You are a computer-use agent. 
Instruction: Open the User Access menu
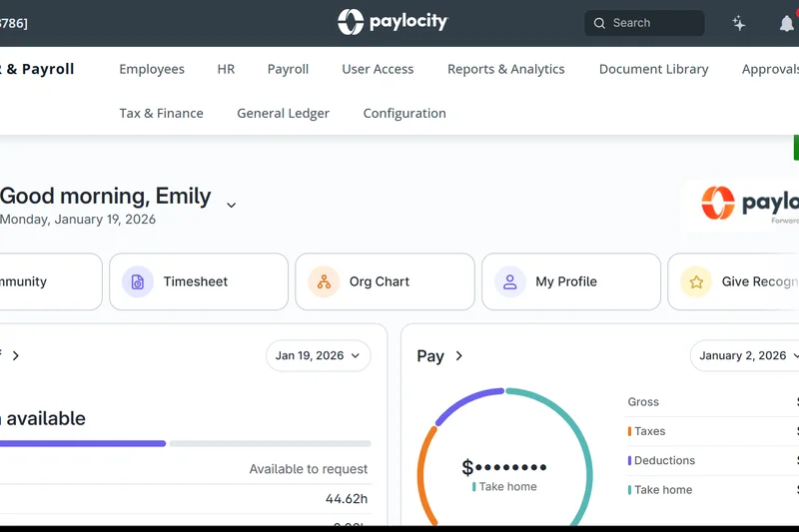click(378, 69)
